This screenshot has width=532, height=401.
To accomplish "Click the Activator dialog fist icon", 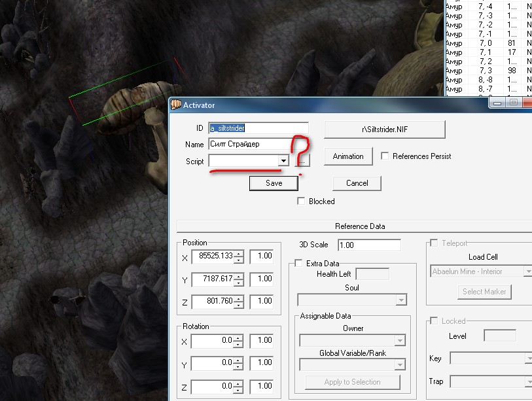I will point(176,105).
